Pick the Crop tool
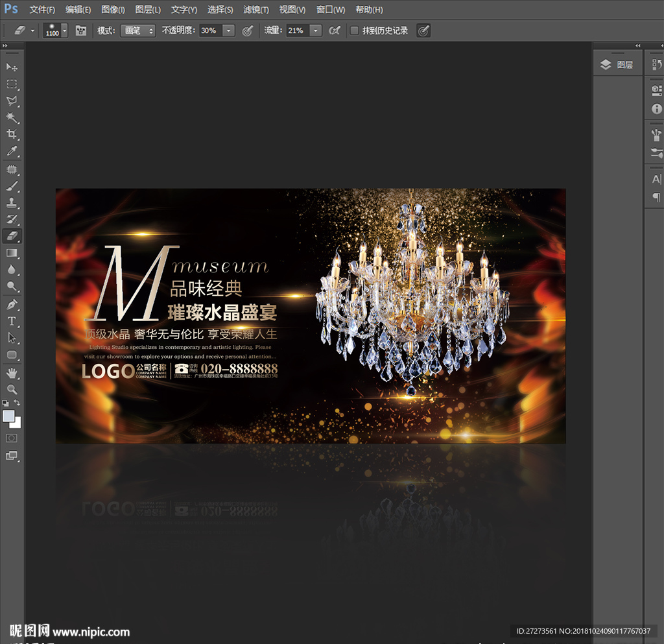Screen dimensions: 664x644 pyautogui.click(x=12, y=134)
